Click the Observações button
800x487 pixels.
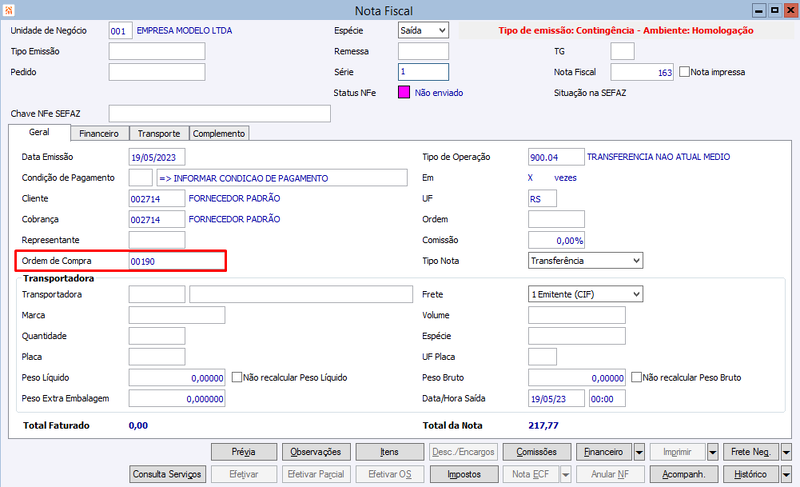point(316,452)
